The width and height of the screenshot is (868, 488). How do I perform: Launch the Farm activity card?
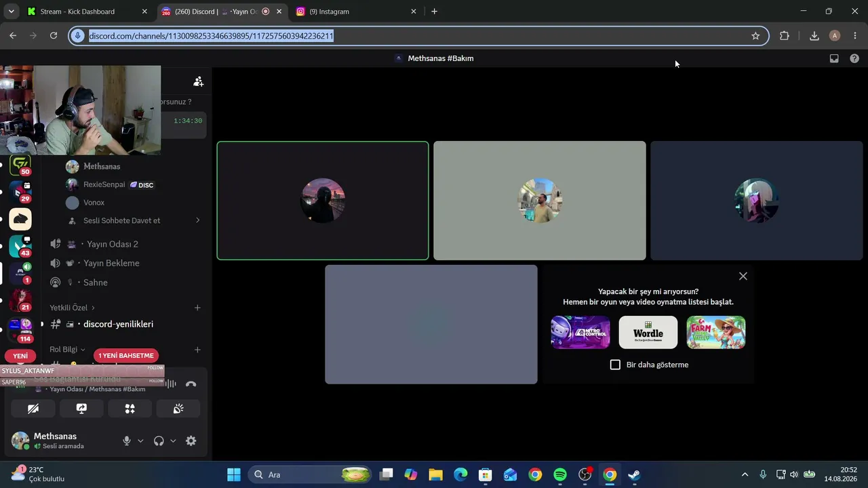(x=716, y=333)
